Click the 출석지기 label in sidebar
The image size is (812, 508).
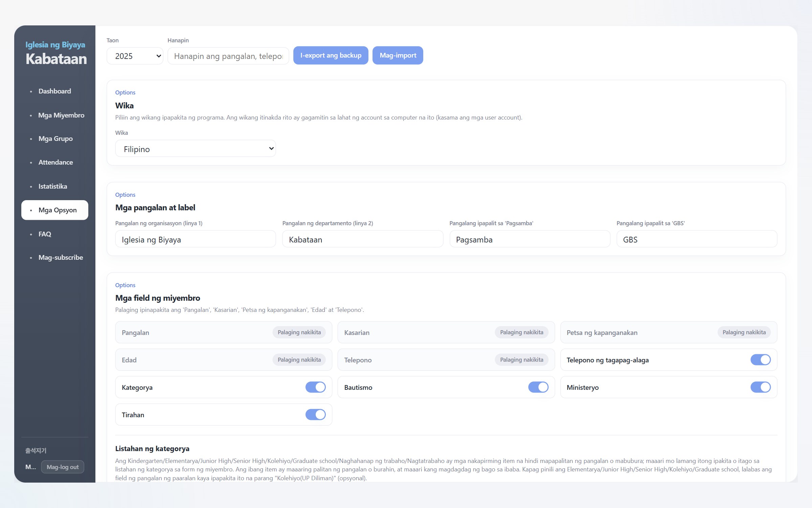(36, 450)
